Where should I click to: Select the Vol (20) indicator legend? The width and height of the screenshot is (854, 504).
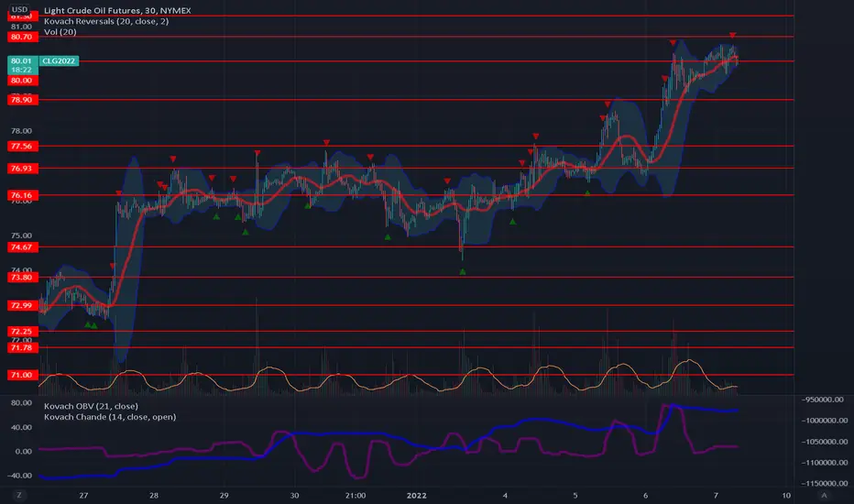(60, 32)
